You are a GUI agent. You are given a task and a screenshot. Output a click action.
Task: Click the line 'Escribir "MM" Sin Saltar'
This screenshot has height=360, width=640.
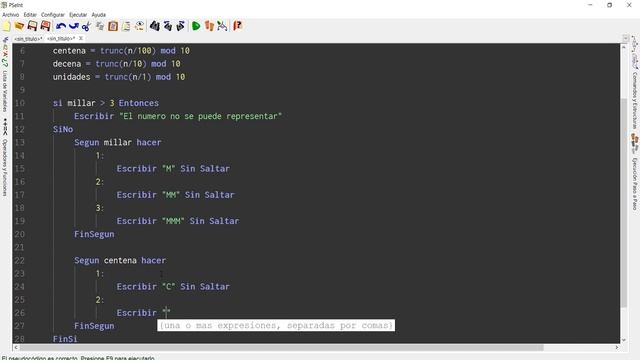tap(176, 195)
